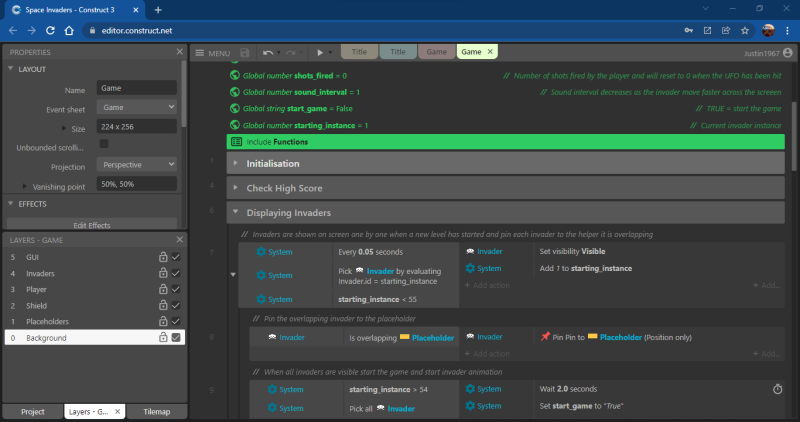Screen dimensions: 800x422
Task: Edit the layout Name field
Action: click(137, 88)
